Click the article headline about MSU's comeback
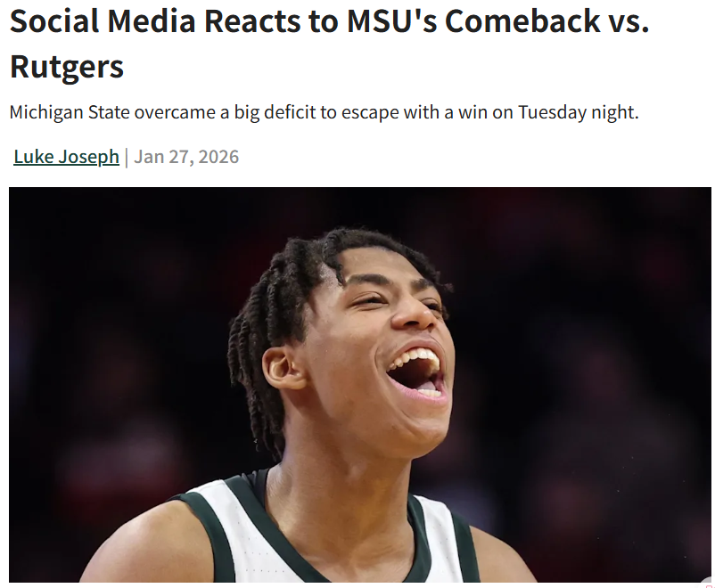This screenshot has width=715, height=588. (x=329, y=44)
